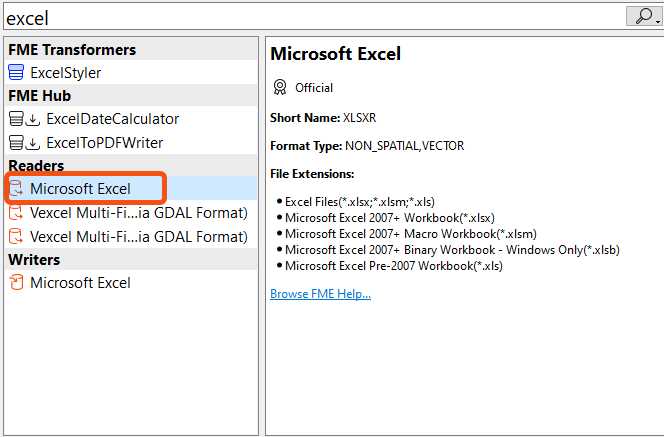Screen dimensions: 664x437
Task: Select the ExcelStyler transformer icon
Action: [x=16, y=72]
